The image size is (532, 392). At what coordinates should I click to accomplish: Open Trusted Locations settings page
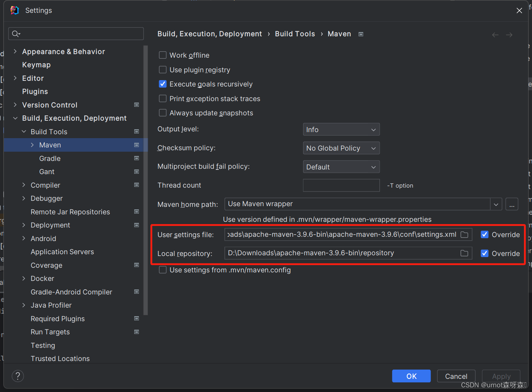[60, 359]
